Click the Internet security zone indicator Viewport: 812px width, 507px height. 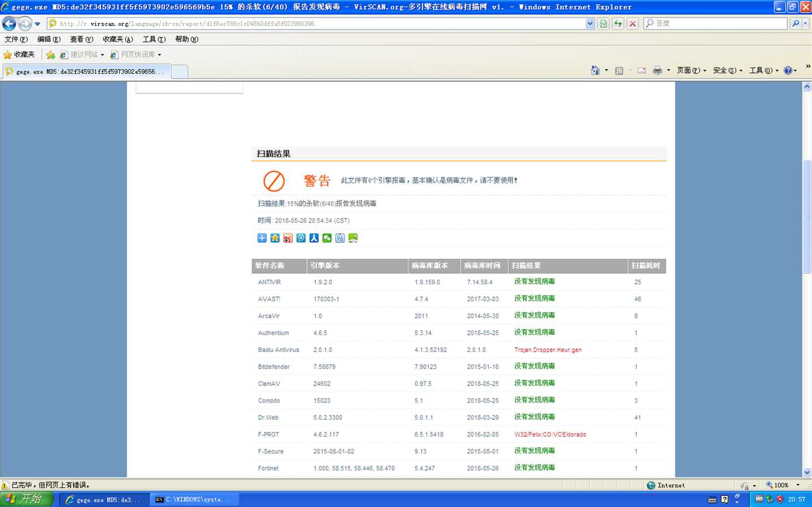(x=666, y=485)
